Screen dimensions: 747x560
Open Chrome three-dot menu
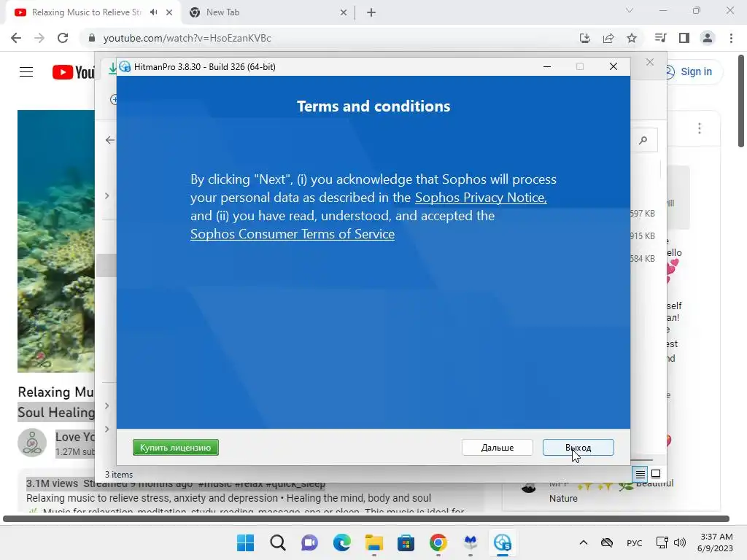pos(731,38)
